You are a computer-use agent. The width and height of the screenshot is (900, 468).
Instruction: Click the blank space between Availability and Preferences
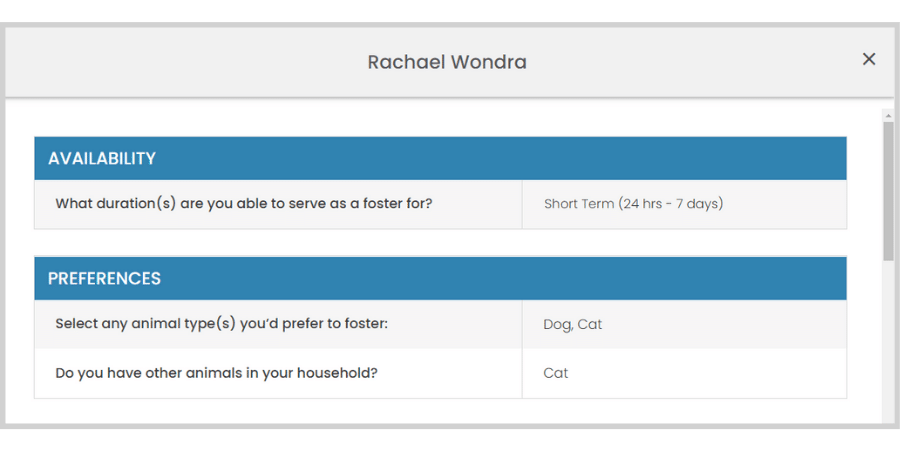[440, 243]
